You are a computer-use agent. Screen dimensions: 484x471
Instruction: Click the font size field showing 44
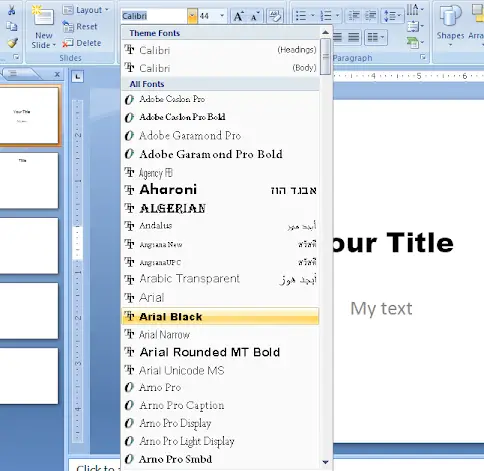point(208,16)
